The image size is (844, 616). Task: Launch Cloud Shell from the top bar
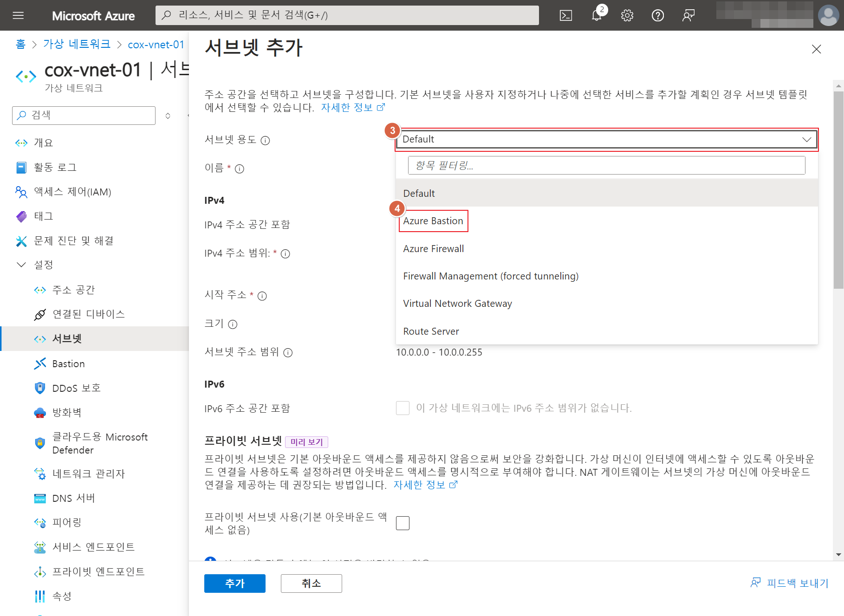566,16
